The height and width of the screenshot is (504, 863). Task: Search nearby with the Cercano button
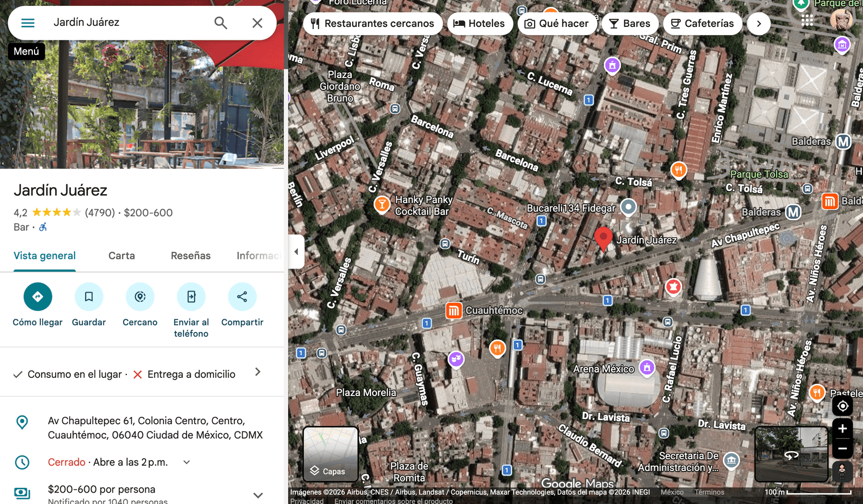click(140, 305)
